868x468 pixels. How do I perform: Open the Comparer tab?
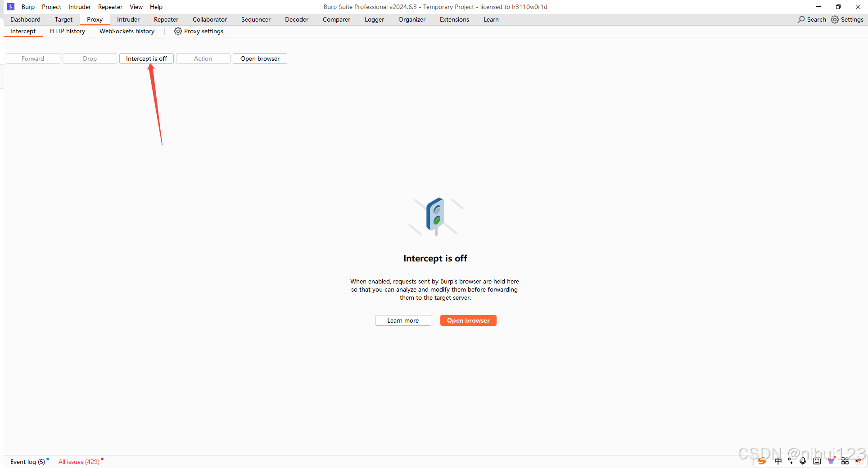pos(336,19)
